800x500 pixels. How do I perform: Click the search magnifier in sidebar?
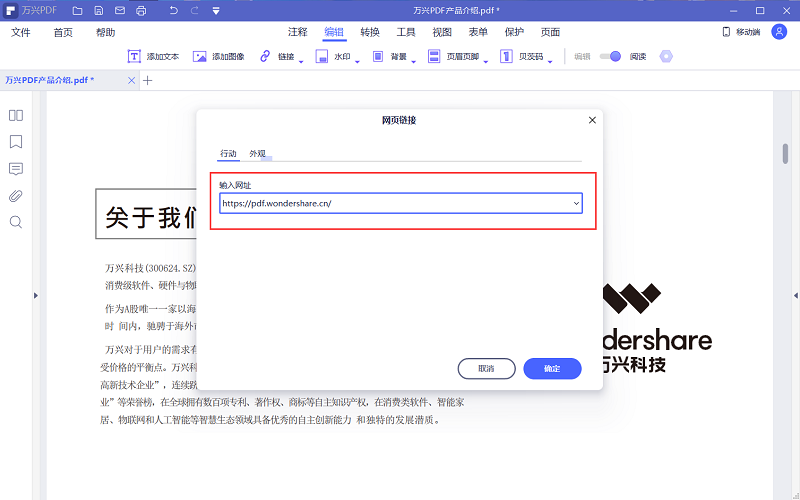16,222
